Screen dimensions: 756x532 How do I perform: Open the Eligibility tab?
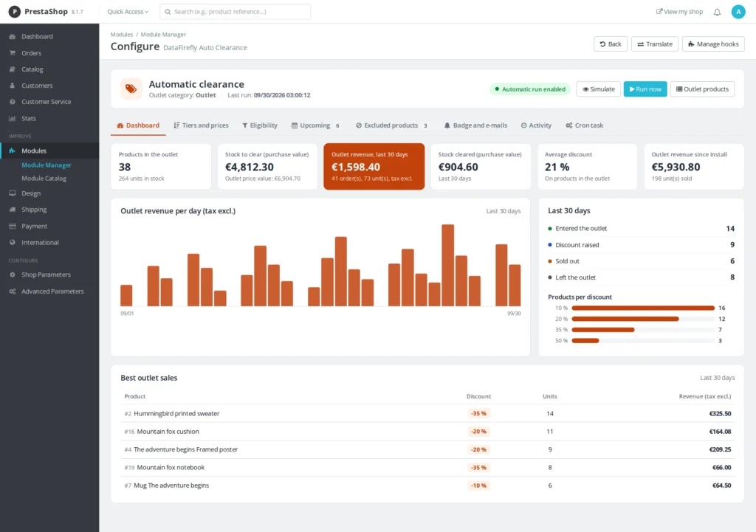260,125
